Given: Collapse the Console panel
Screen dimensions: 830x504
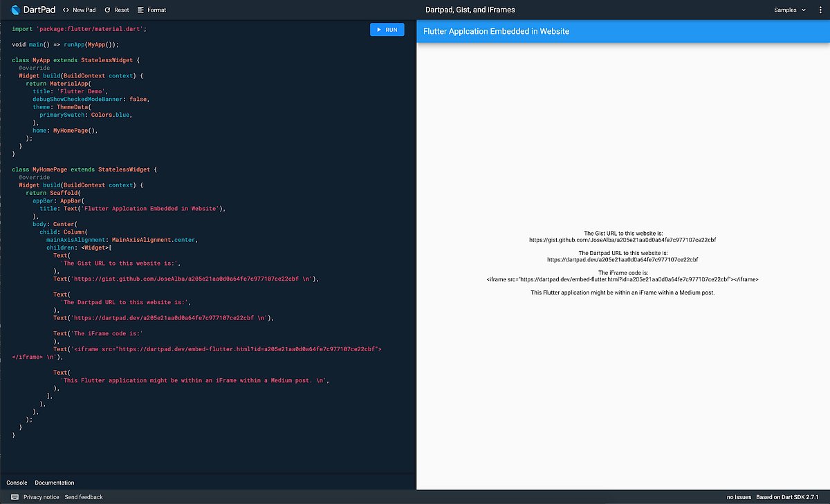Looking at the screenshot, I should (17, 482).
